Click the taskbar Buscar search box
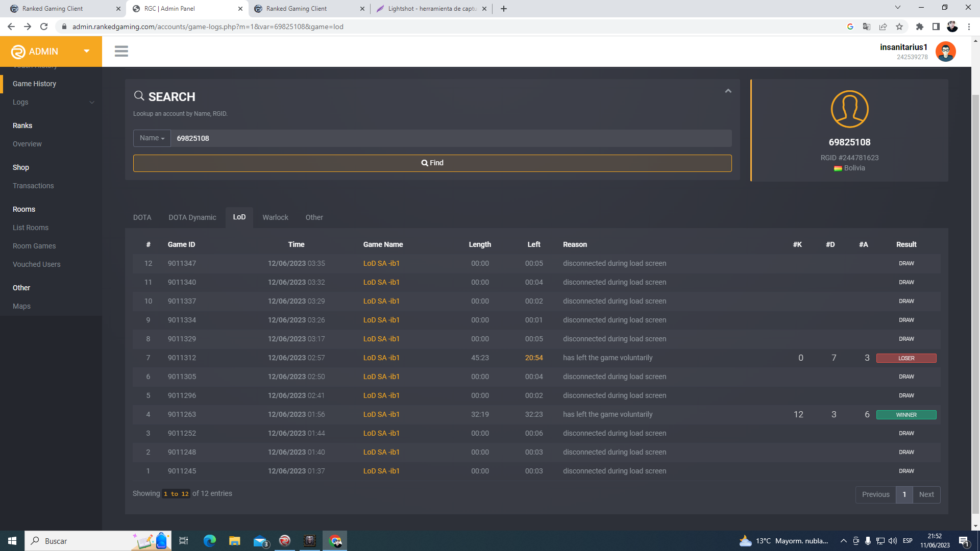980x551 pixels. pyautogui.click(x=98, y=541)
